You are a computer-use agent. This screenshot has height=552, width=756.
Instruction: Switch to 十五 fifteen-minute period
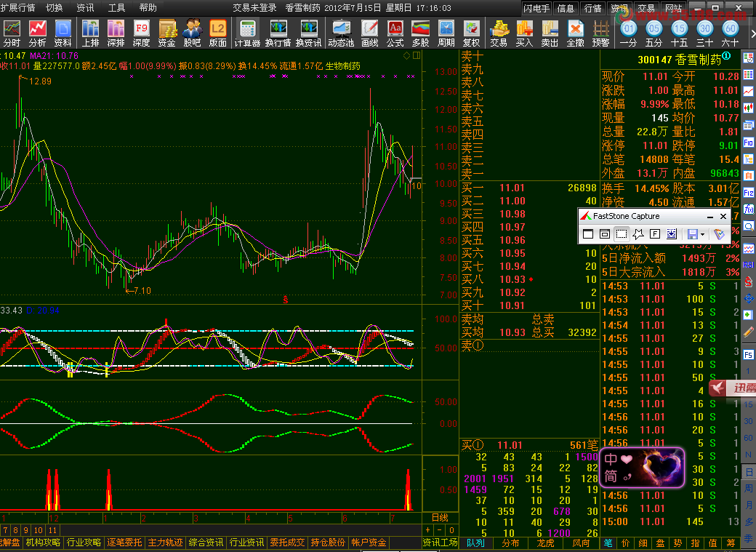pyautogui.click(x=680, y=33)
